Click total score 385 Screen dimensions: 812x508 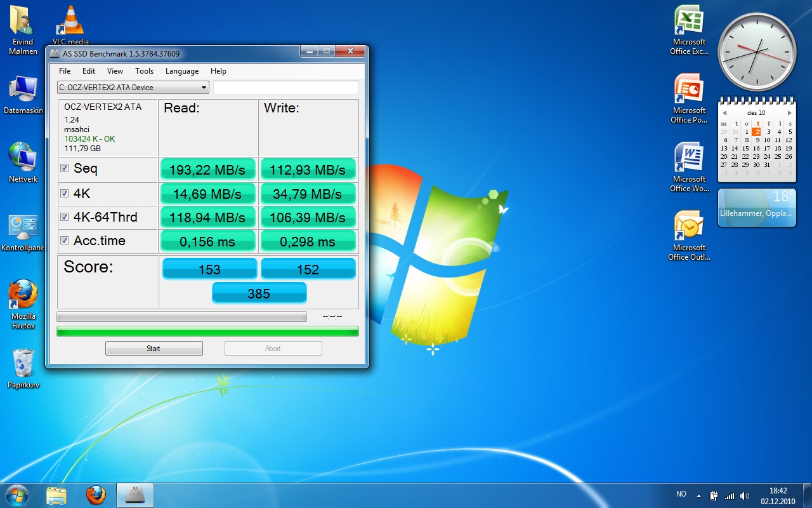(x=259, y=293)
